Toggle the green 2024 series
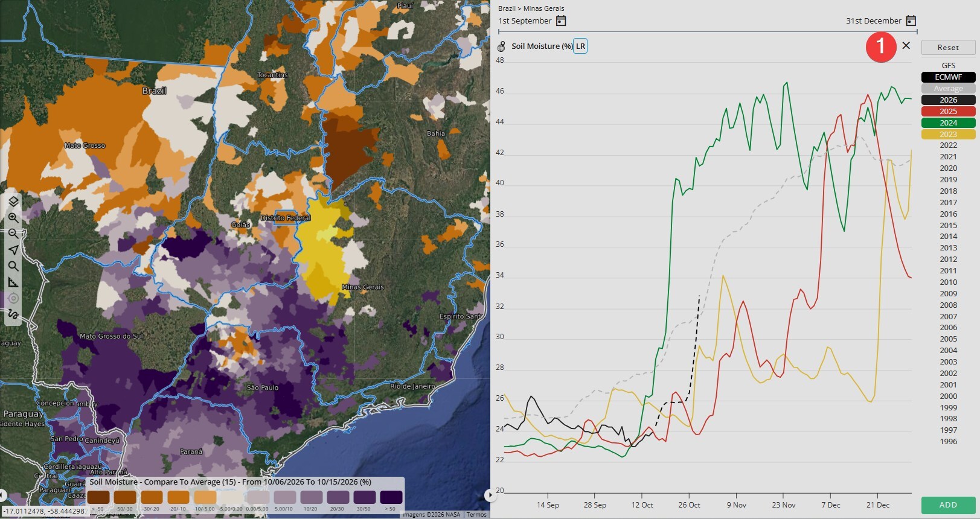Viewport: 980px width, 519px height. tap(948, 123)
